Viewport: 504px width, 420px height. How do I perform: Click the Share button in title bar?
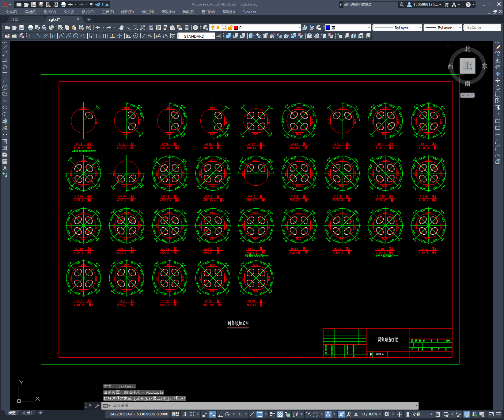(x=102, y=5)
